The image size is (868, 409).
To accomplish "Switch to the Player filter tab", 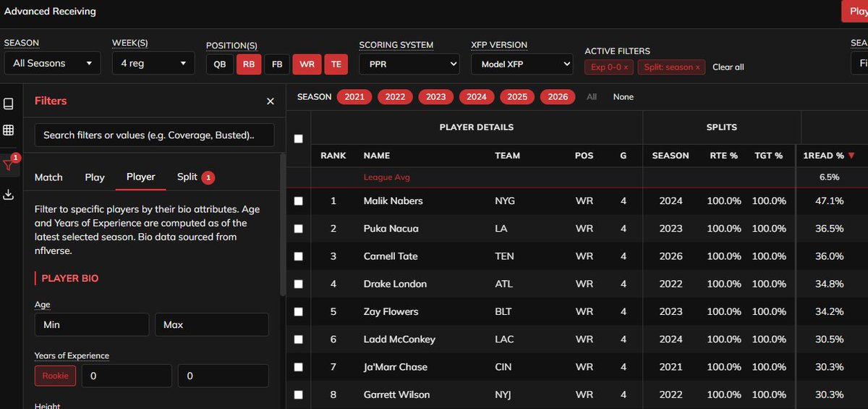I will [141, 177].
